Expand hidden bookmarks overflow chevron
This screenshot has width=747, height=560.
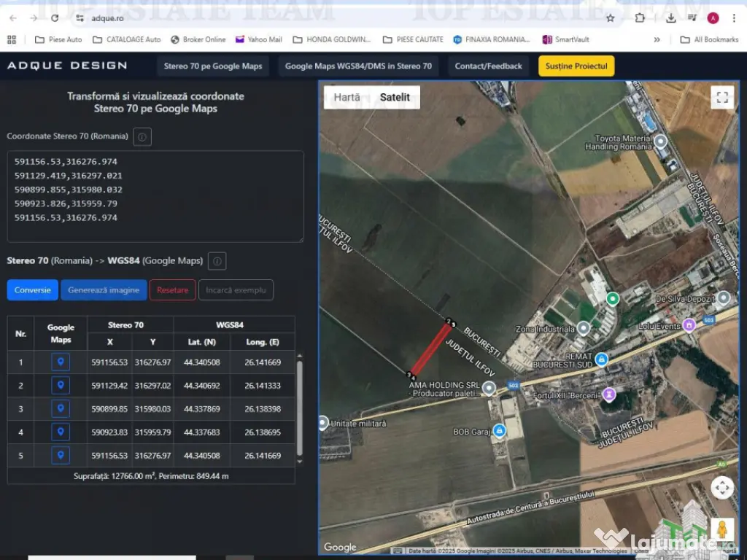pos(657,39)
